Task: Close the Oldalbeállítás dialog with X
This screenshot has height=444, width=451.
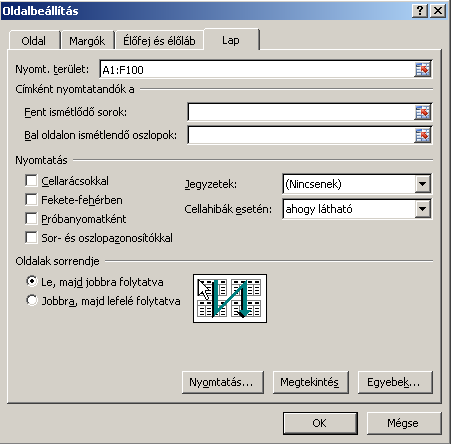Action: point(438,11)
